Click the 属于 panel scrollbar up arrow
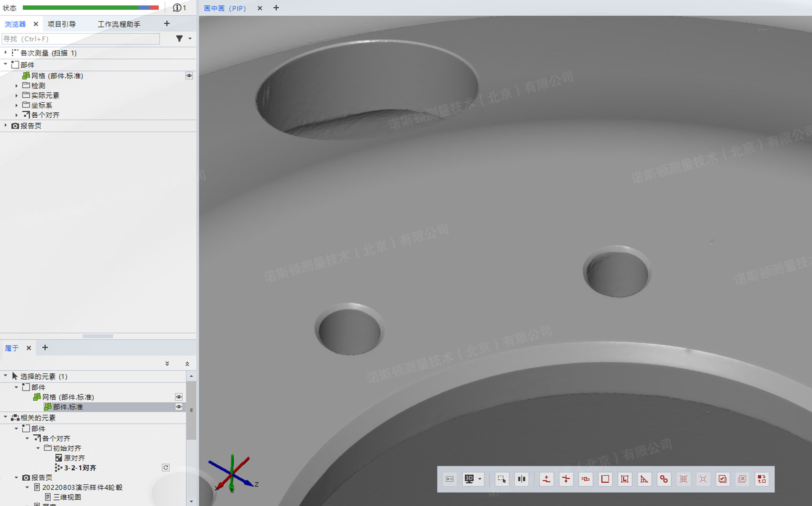This screenshot has width=812, height=506. pyautogui.click(x=191, y=376)
